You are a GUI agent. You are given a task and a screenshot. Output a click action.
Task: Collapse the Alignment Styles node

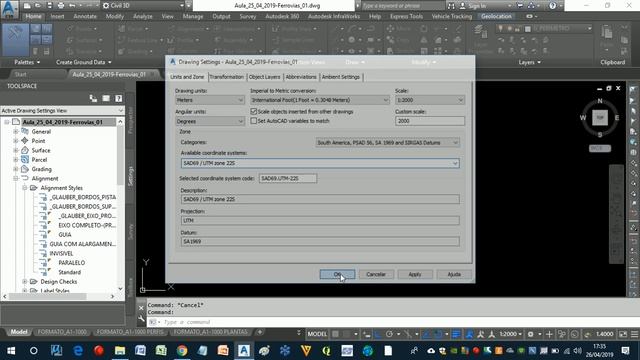[x=24, y=188]
